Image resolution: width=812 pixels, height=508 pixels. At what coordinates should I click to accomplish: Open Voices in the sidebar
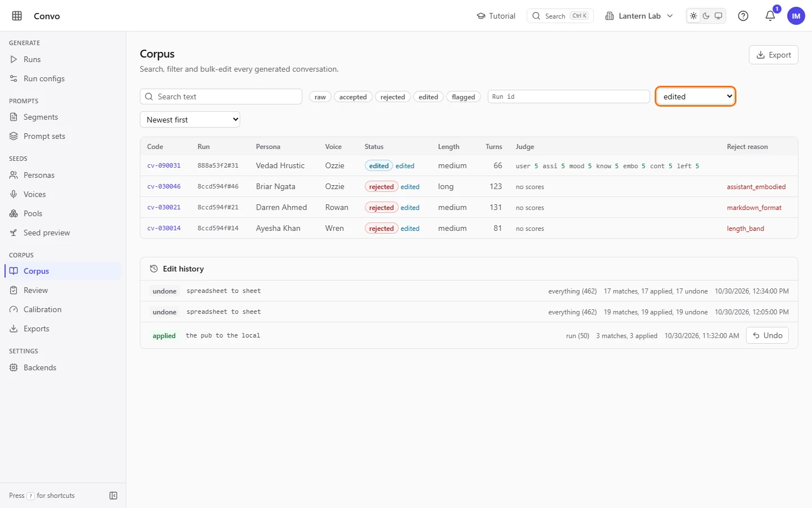[63, 194]
